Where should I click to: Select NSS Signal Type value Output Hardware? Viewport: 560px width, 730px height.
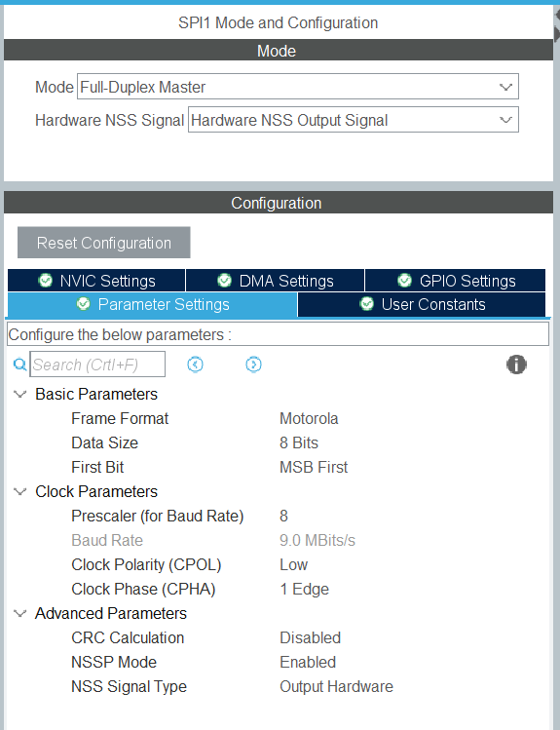click(x=336, y=686)
